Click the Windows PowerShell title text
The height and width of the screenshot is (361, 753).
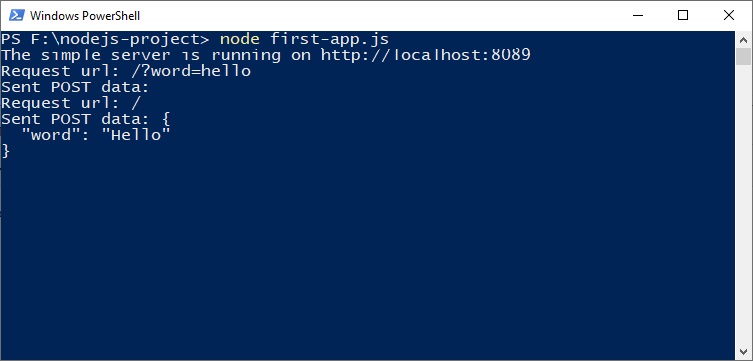(x=85, y=16)
